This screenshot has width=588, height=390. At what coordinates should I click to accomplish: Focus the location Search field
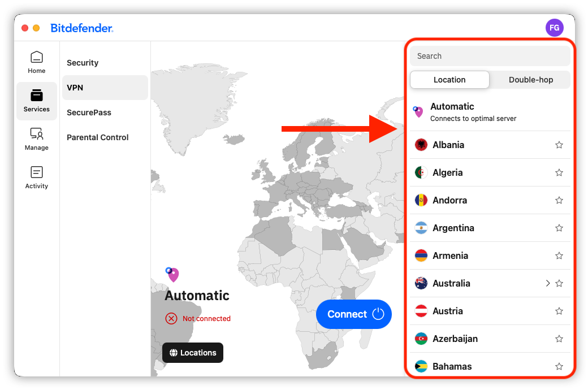[490, 56]
